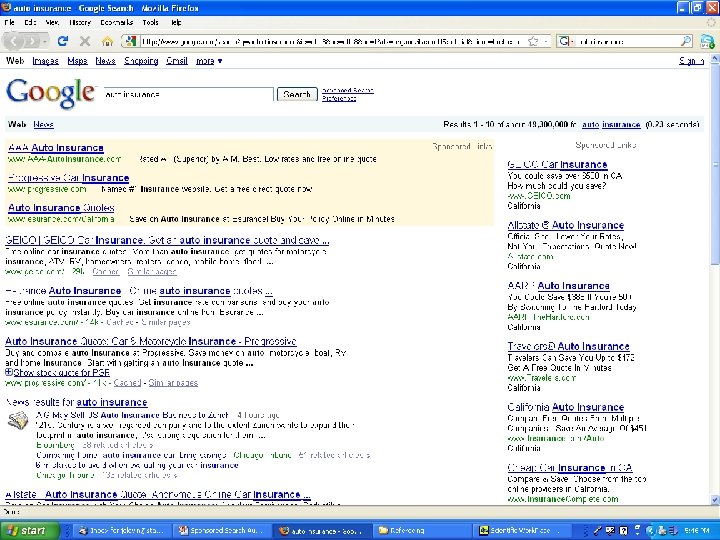Viewport: 720px width, 540px height.
Task: Open Progressive Car Insurance sponsored link
Action: [x=68, y=178]
